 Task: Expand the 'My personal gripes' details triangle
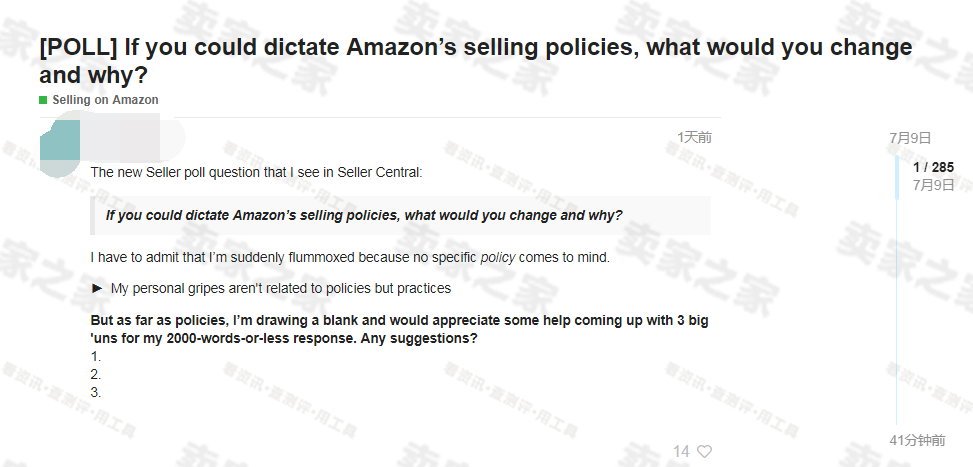[97, 288]
